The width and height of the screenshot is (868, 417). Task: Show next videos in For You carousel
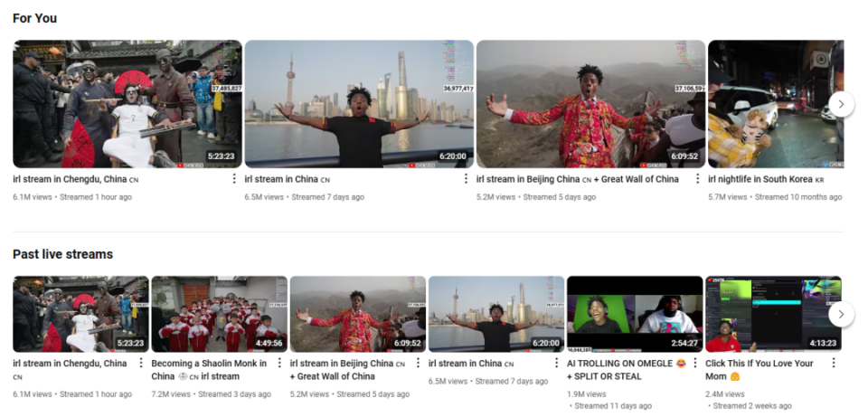[x=841, y=103]
